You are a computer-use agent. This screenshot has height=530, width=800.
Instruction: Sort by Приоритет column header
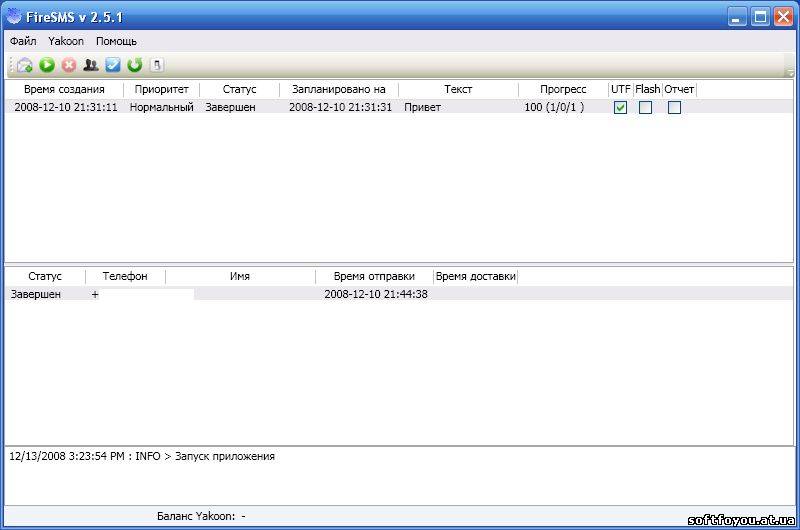[x=162, y=89]
